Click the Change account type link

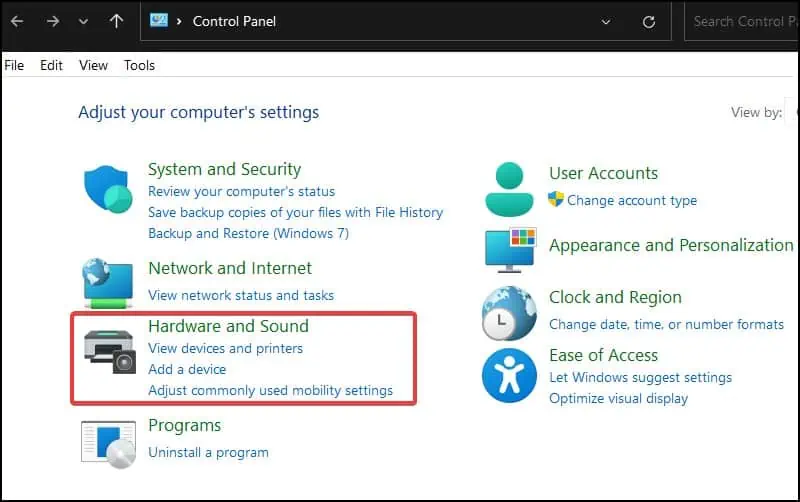[632, 200]
